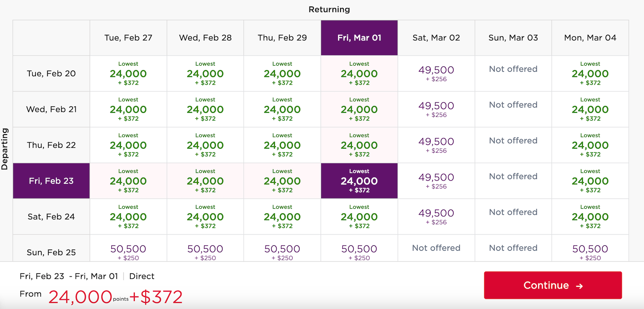Choose the 24,000 fare departing Feb 24 returning Feb 29
The height and width of the screenshot is (309, 644).
(282, 216)
